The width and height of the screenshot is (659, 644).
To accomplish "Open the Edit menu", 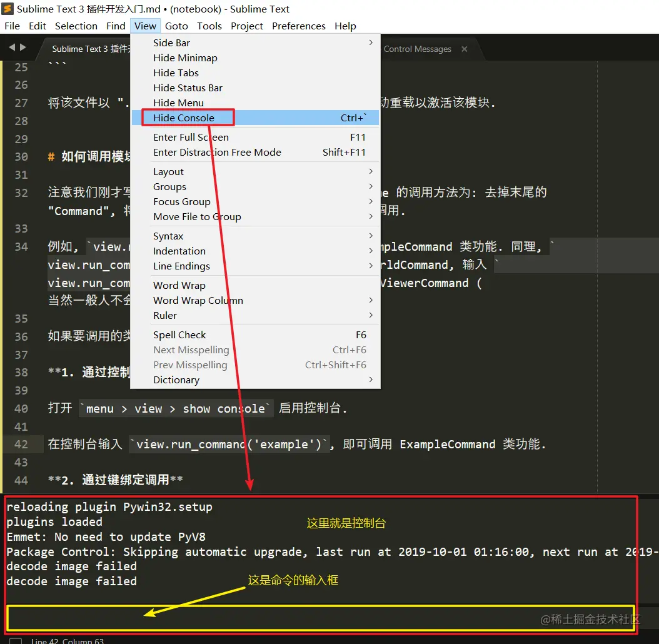I will click(x=38, y=26).
